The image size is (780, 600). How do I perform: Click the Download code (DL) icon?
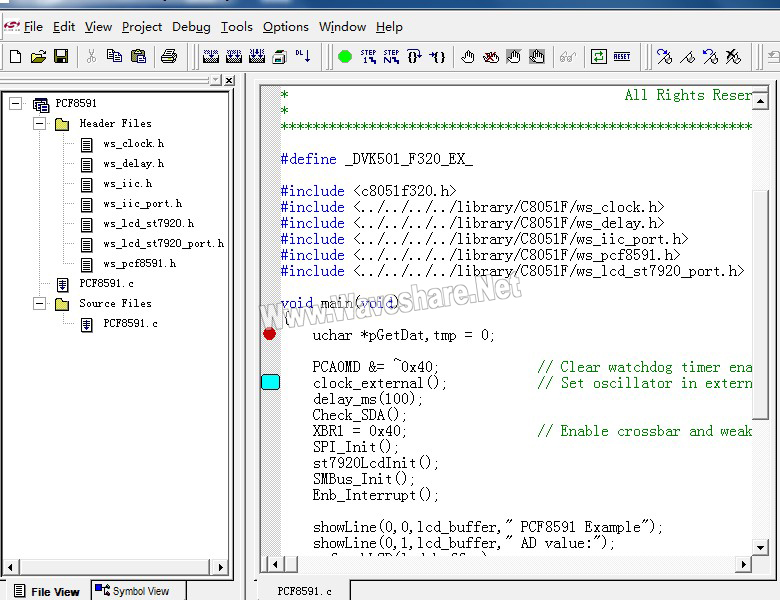(303, 57)
